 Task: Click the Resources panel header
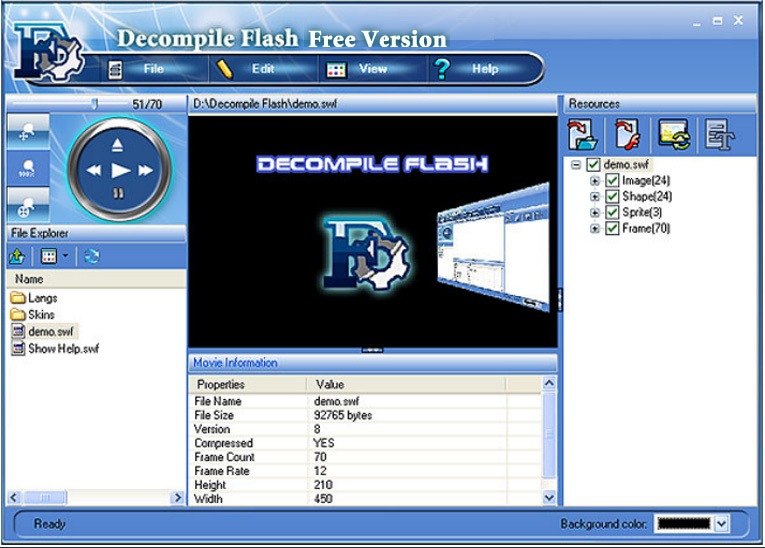point(660,104)
